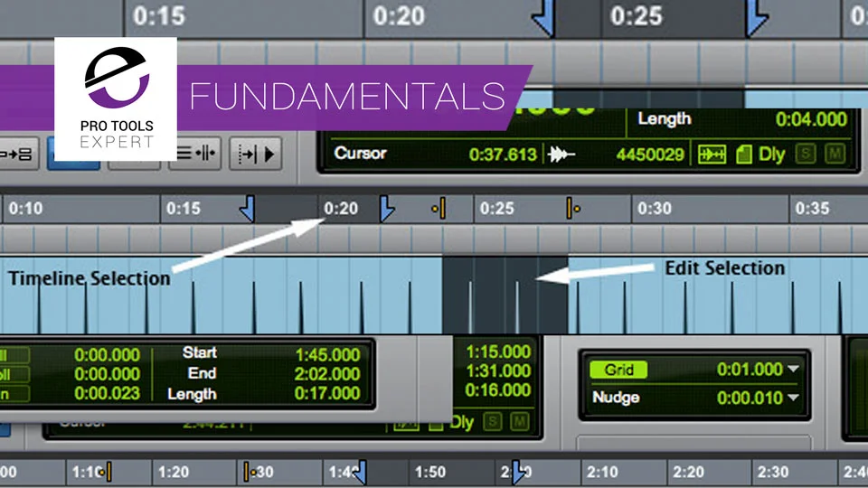Image resolution: width=868 pixels, height=488 pixels.
Task: Click the Start value 1:45.000
Action: pos(327,354)
